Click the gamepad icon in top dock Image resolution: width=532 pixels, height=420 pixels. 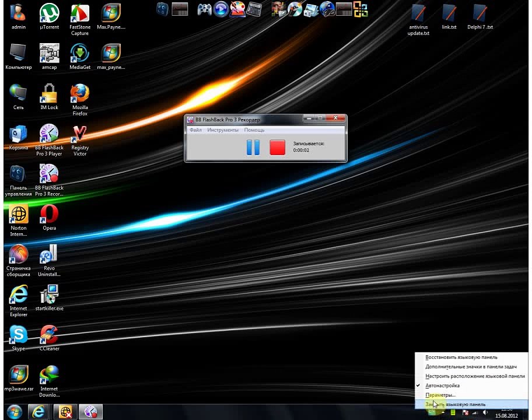[x=205, y=9]
